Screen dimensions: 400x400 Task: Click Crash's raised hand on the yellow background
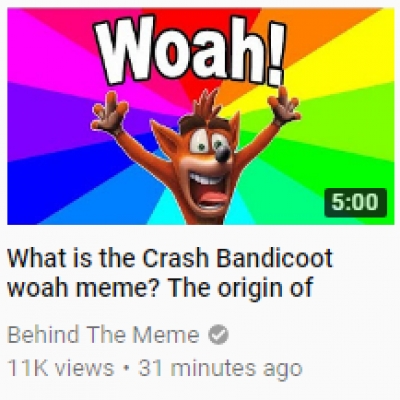283,105
